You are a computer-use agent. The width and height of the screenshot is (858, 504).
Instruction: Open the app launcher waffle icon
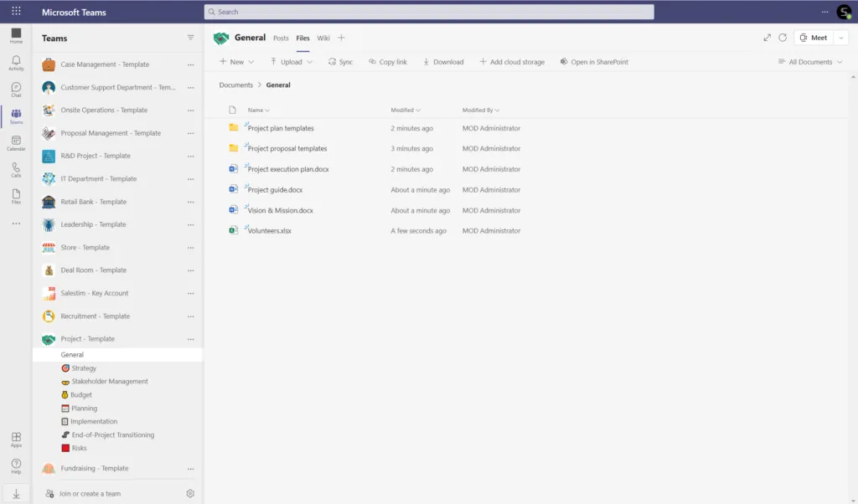[x=17, y=11]
